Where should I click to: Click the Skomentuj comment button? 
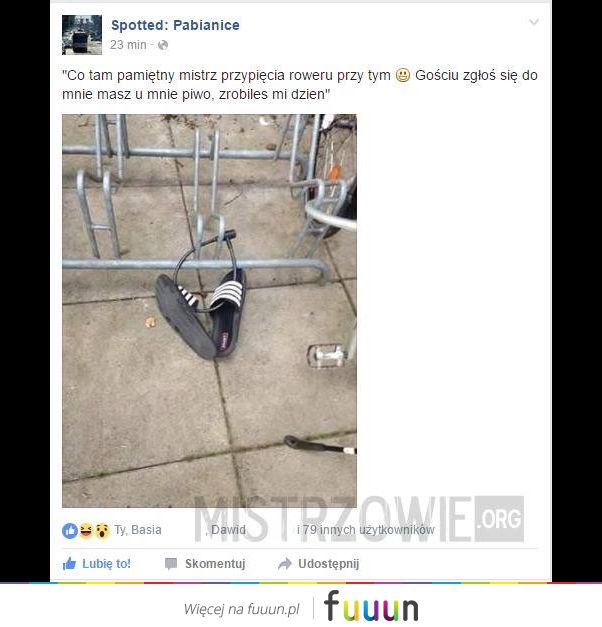click(205, 564)
